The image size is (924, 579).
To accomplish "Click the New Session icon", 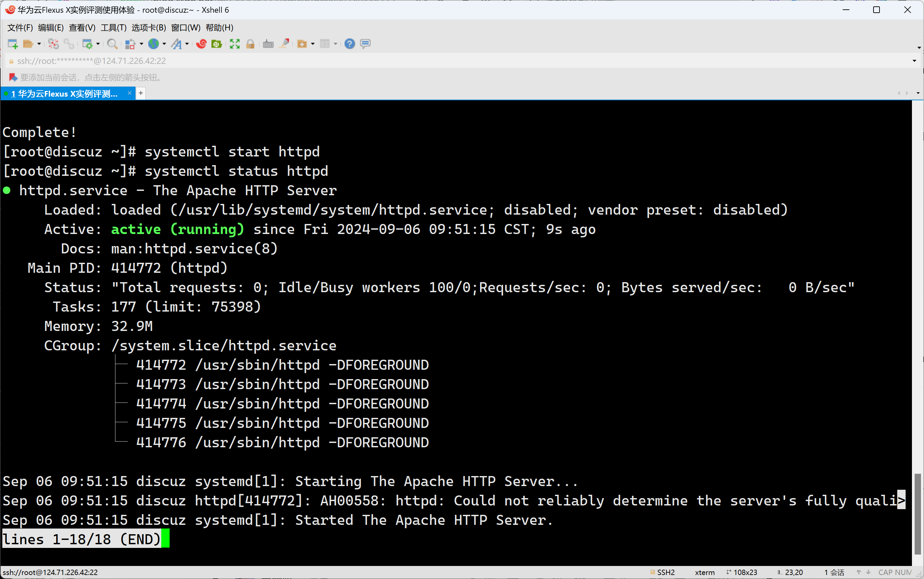I will pos(13,44).
